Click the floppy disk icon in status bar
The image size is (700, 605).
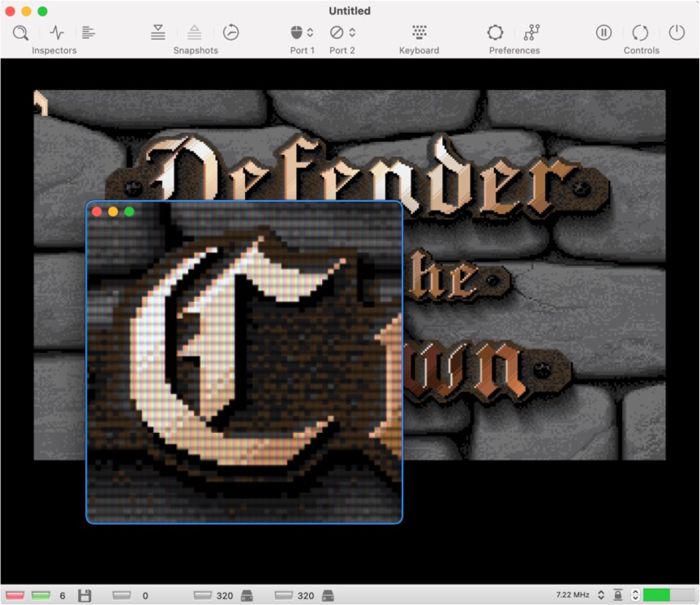pyautogui.click(x=84, y=595)
